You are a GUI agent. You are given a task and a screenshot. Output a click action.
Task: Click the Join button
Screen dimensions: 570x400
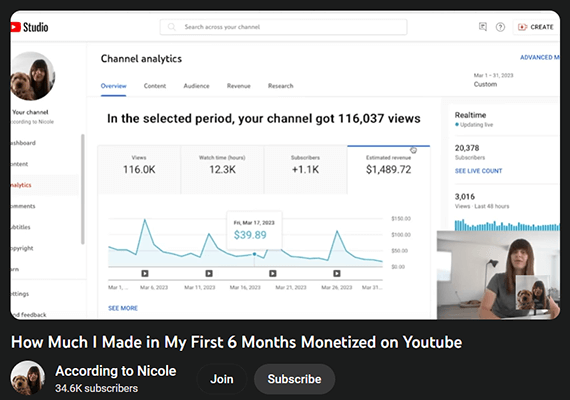(x=222, y=379)
